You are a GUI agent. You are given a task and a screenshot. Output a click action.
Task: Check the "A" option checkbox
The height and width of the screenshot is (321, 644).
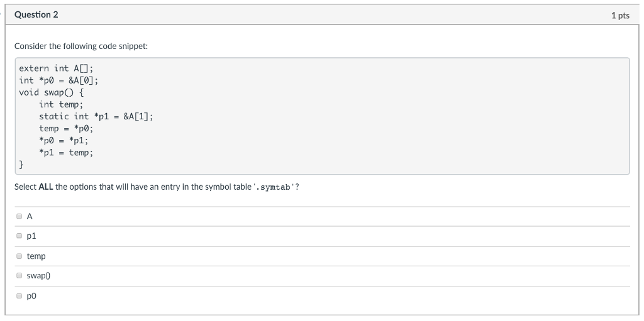[20, 217]
